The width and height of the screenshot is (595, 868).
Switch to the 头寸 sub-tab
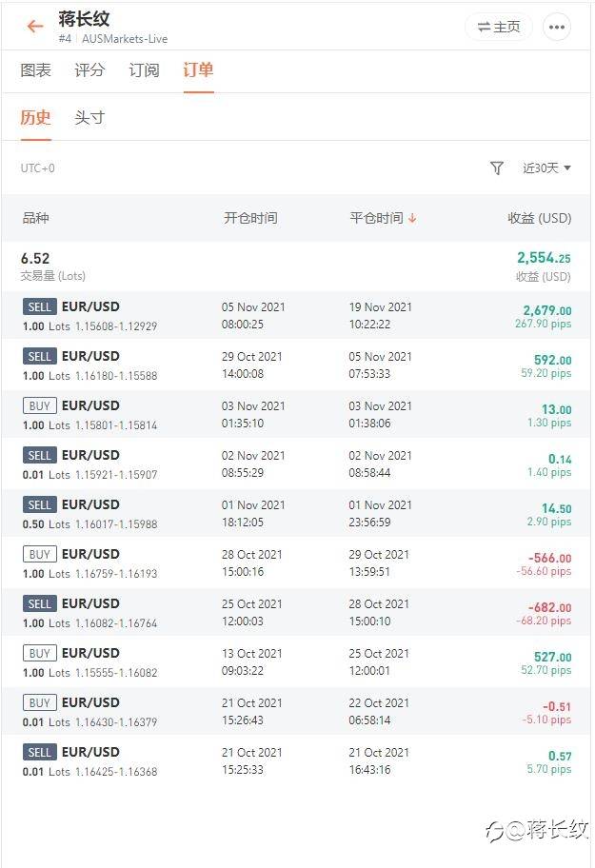tap(89, 117)
